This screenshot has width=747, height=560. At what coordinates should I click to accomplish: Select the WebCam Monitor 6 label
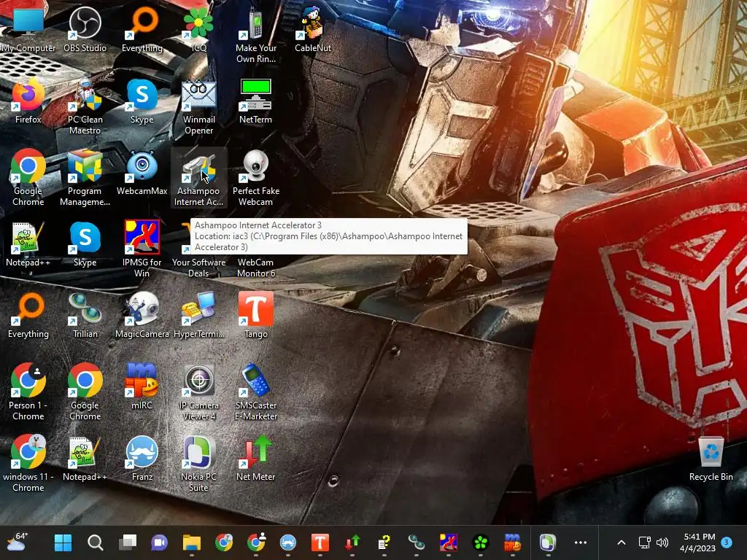point(256,268)
